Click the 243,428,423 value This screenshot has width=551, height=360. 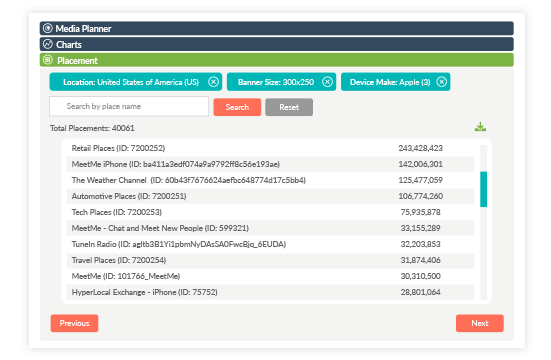tap(420, 148)
